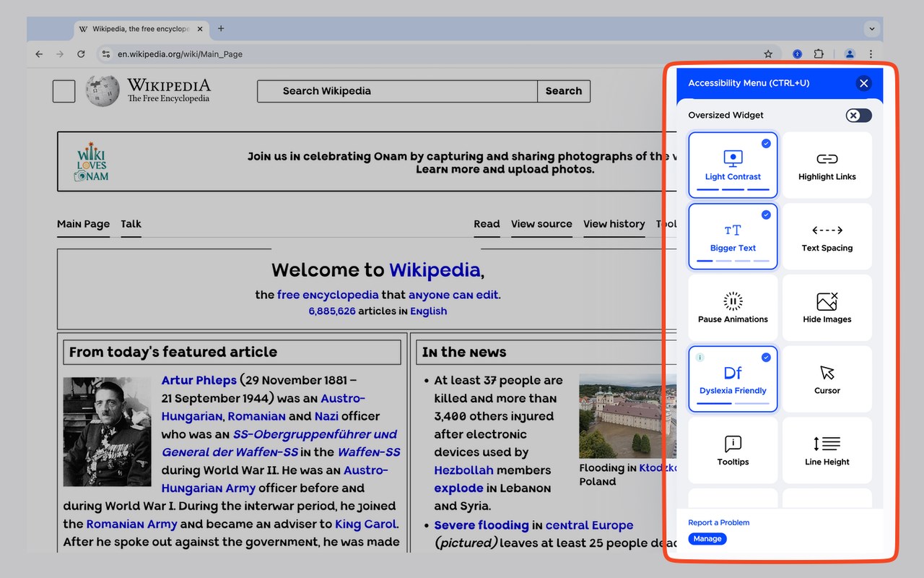Close the Wikipedia browser tab
This screenshot has width=924, height=578.
pyautogui.click(x=200, y=29)
